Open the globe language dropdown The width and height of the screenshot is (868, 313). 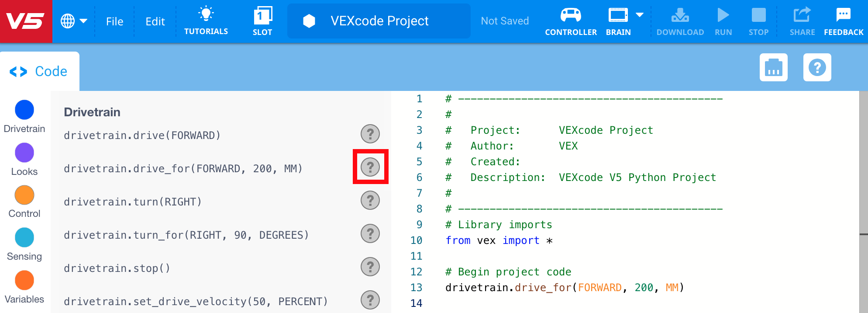[73, 21]
